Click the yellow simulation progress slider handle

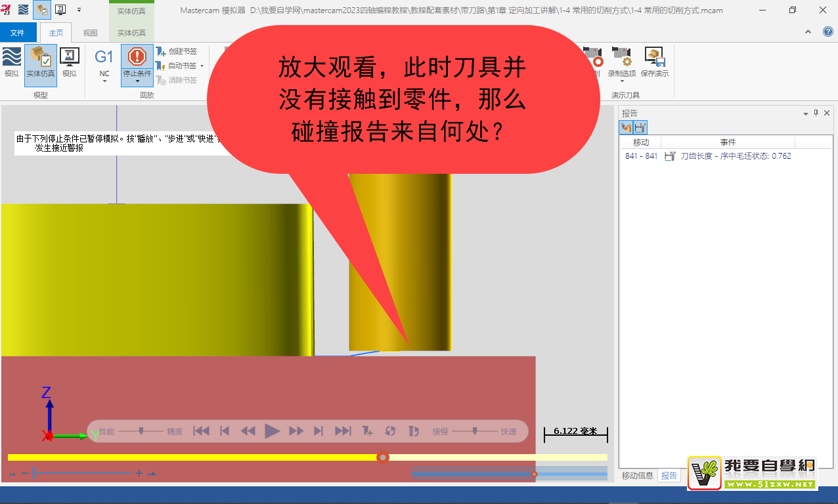pyautogui.click(x=383, y=457)
